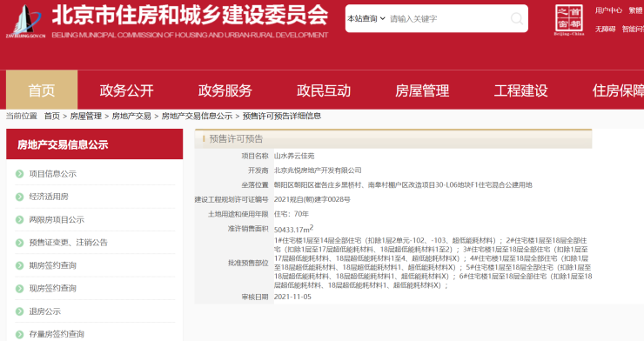Open 存量房签约查询 sidebar link
Screen dimensions: 644x341
coord(57,334)
